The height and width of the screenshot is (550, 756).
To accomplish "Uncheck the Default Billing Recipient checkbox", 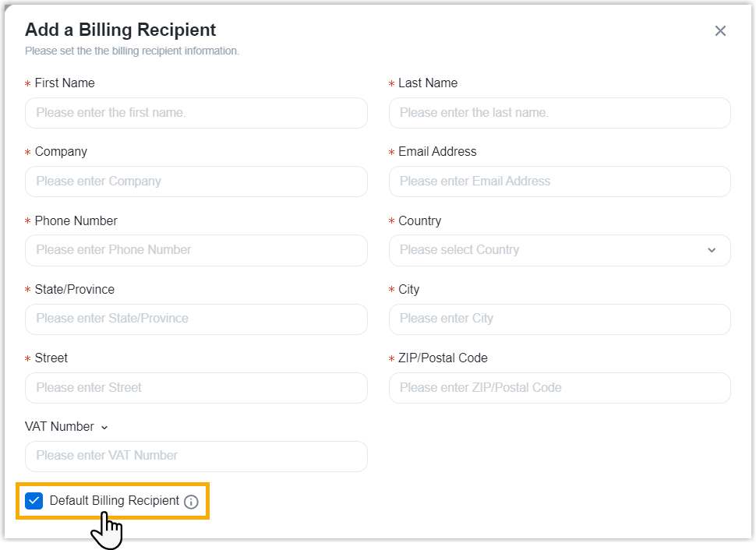I will (34, 501).
